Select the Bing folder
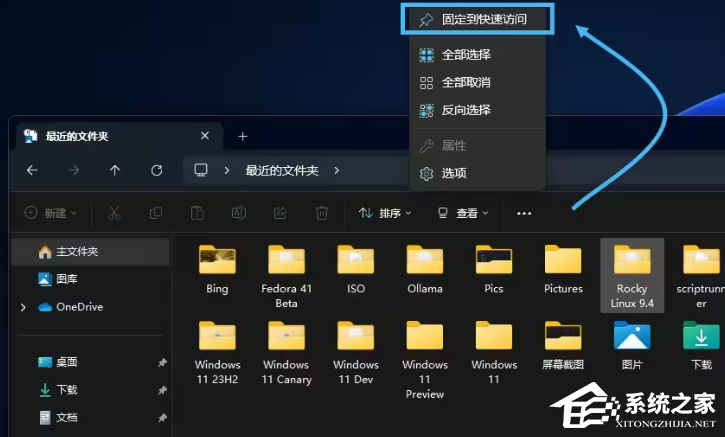This screenshot has height=437, width=725. click(217, 270)
